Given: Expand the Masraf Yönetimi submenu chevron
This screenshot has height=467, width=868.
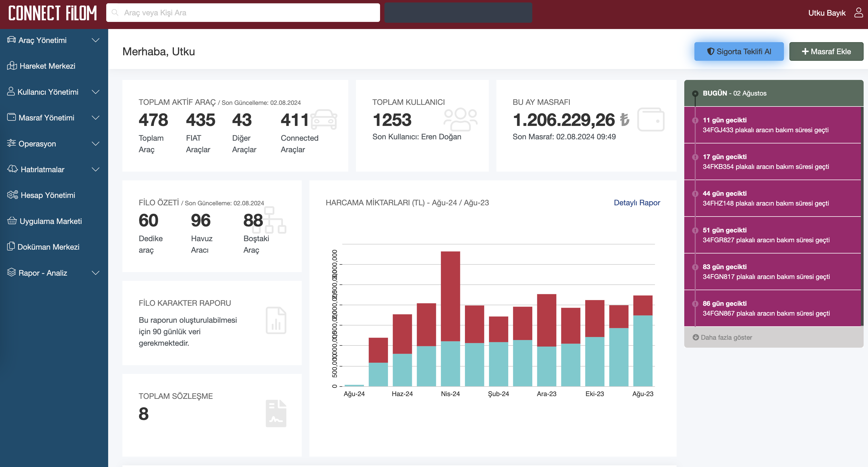Looking at the screenshot, I should point(96,118).
